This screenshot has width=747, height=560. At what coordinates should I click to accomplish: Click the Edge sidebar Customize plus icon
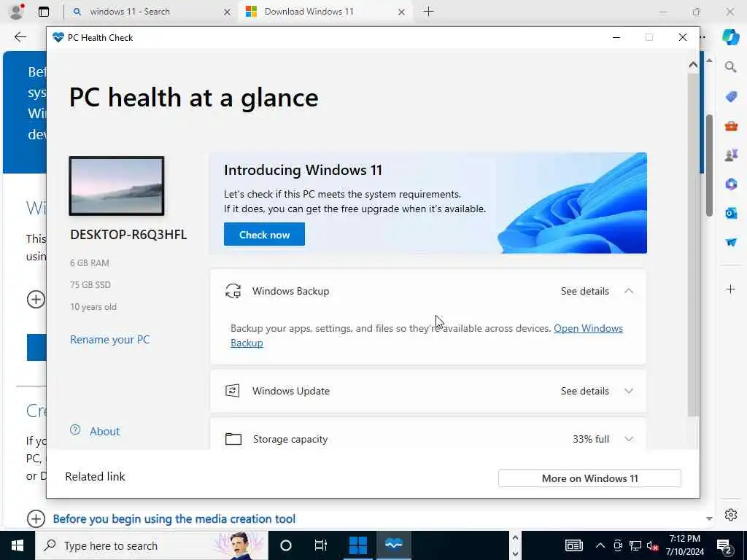[x=731, y=289]
